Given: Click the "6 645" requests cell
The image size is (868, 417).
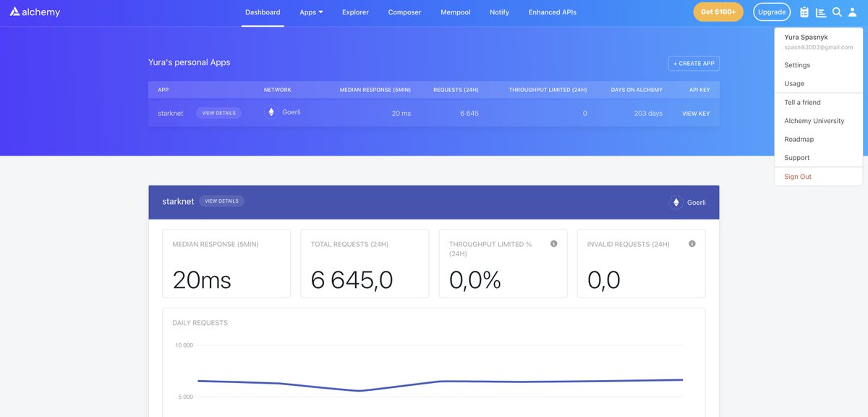Looking at the screenshot, I should coord(469,114).
